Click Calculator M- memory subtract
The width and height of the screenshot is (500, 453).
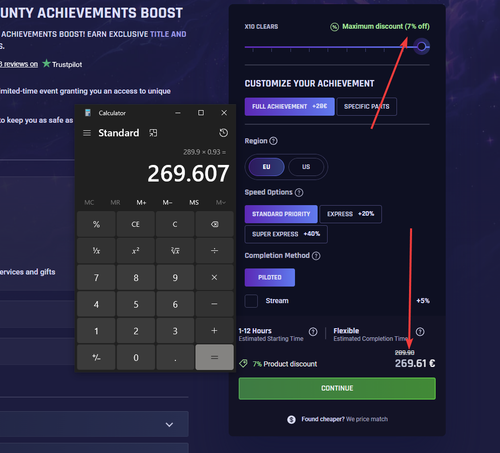[167, 202]
